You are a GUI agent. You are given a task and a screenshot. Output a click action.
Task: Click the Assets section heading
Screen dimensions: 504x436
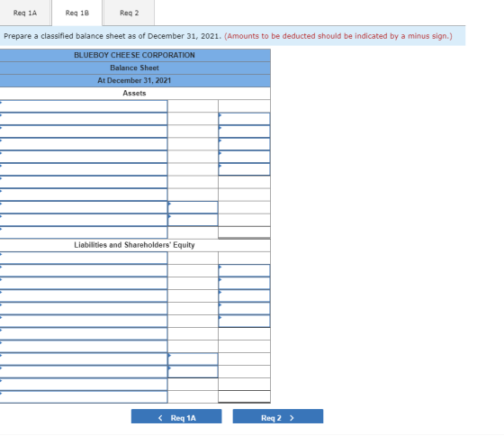134,94
